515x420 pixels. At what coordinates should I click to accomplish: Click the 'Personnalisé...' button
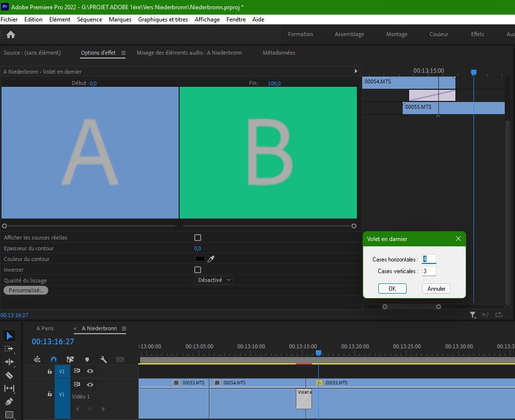point(26,290)
